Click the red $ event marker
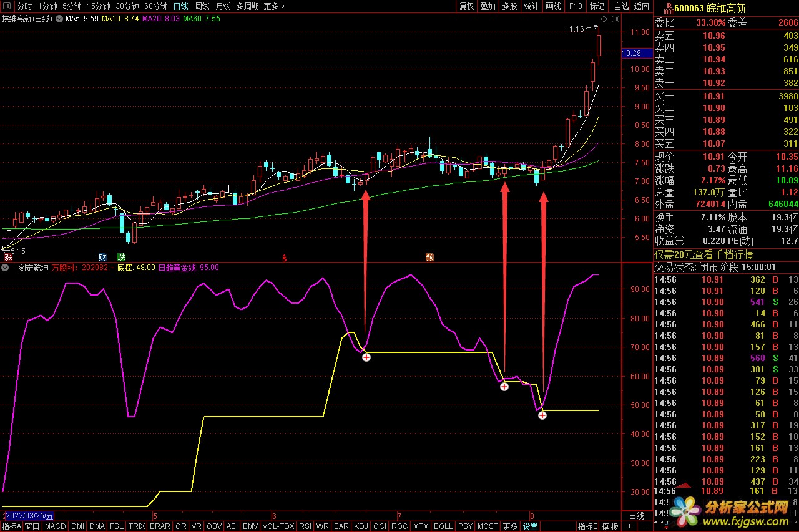 [x=285, y=257]
